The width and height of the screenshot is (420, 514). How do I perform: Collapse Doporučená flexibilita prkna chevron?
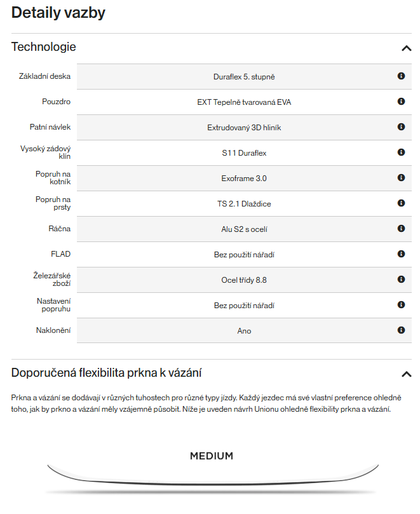(407, 374)
